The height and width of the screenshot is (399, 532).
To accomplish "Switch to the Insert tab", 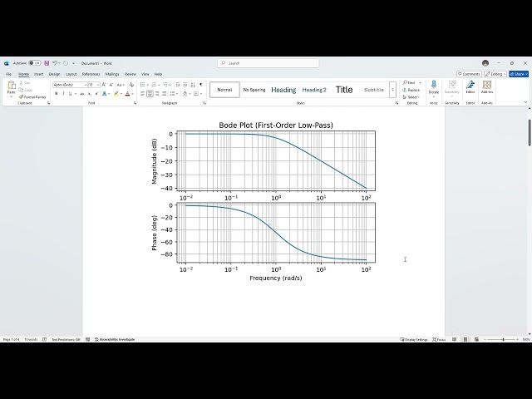I will click(39, 74).
